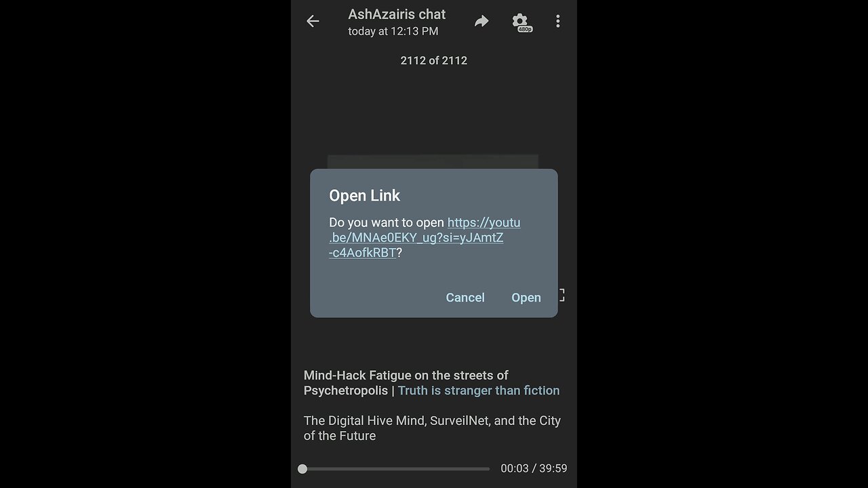Tap the 'today at 12:13 PM' subtitle

point(393,31)
